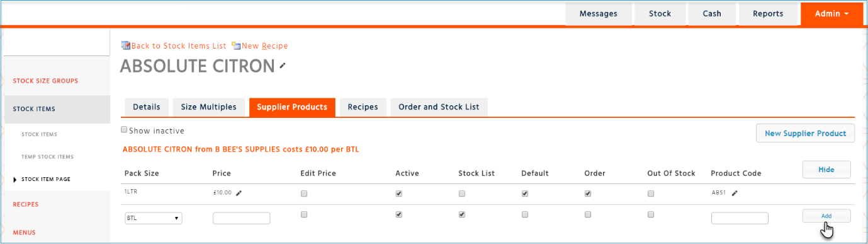Toggle the Show inactive checkbox
The height and width of the screenshot is (244, 868).
click(x=124, y=131)
